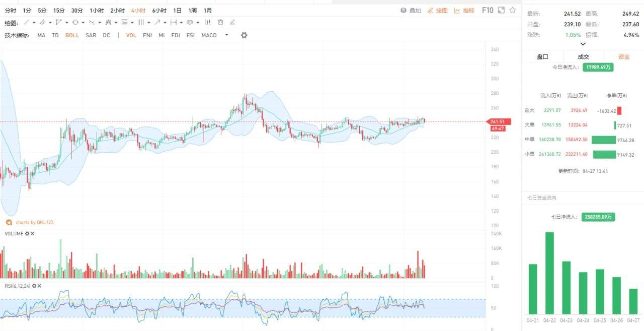
Task: Select the 1日 timeframe
Action: point(178,11)
